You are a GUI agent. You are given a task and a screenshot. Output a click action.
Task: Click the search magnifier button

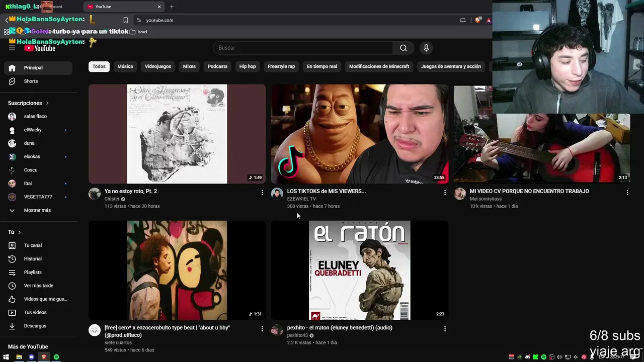[x=404, y=48]
